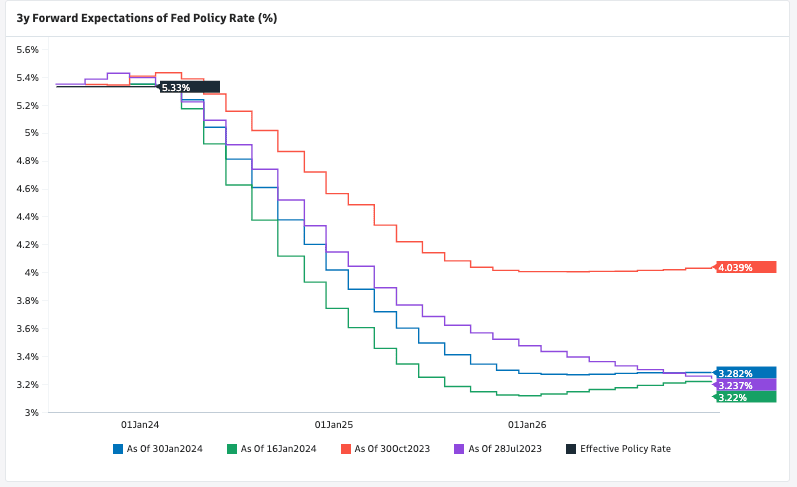Viewport: 797px width, 487px height.
Task: Click the blue 3.282% end value tag
Action: coord(746,373)
